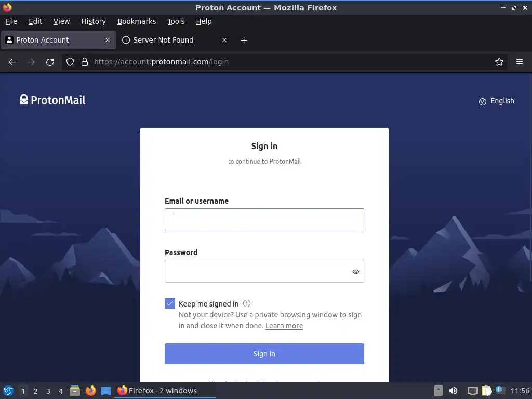Open a new tab
This screenshot has height=399, width=532.
(244, 41)
